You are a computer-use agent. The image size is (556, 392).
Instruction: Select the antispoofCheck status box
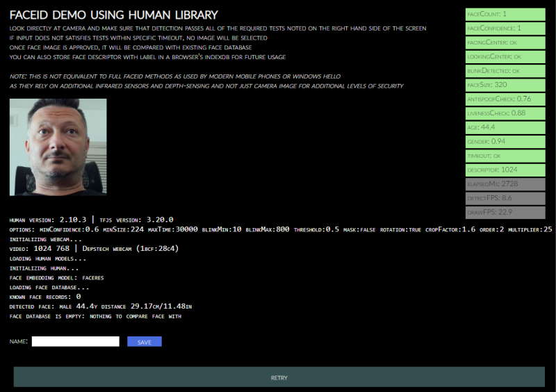(x=505, y=99)
